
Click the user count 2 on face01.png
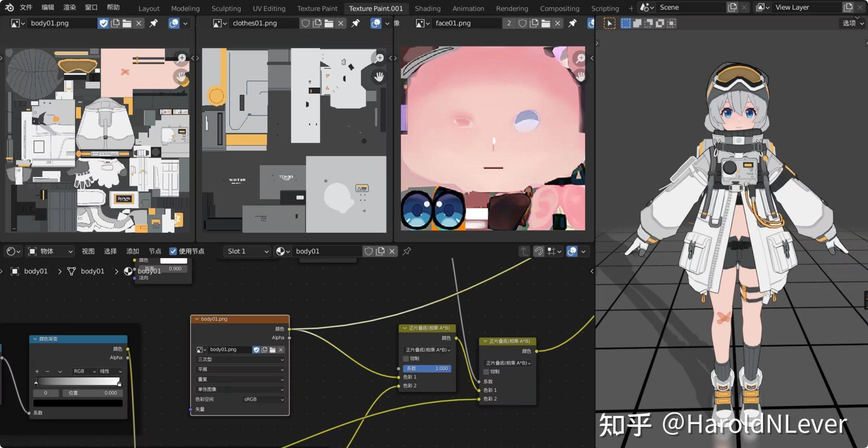coord(509,23)
